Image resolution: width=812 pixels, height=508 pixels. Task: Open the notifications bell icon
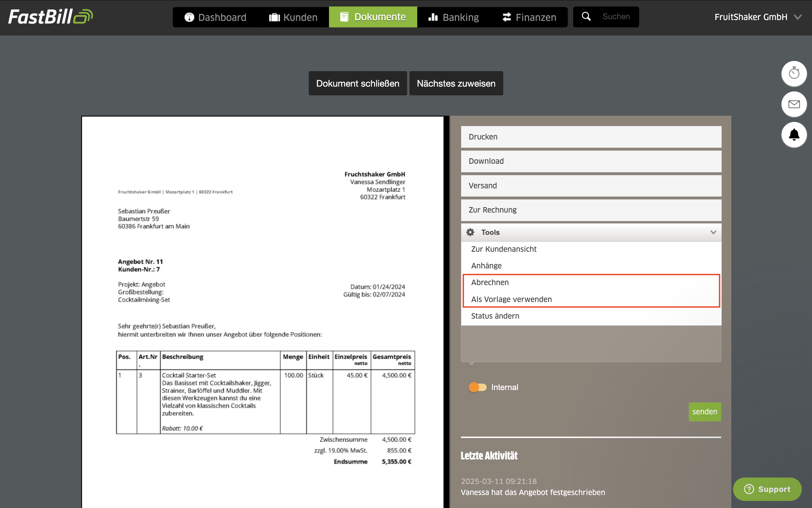(794, 135)
